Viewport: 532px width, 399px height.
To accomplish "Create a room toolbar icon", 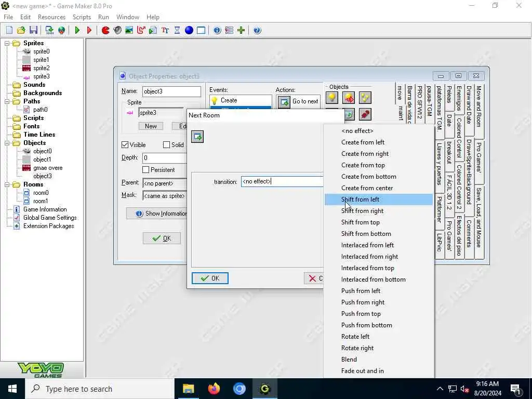I will click(201, 30).
